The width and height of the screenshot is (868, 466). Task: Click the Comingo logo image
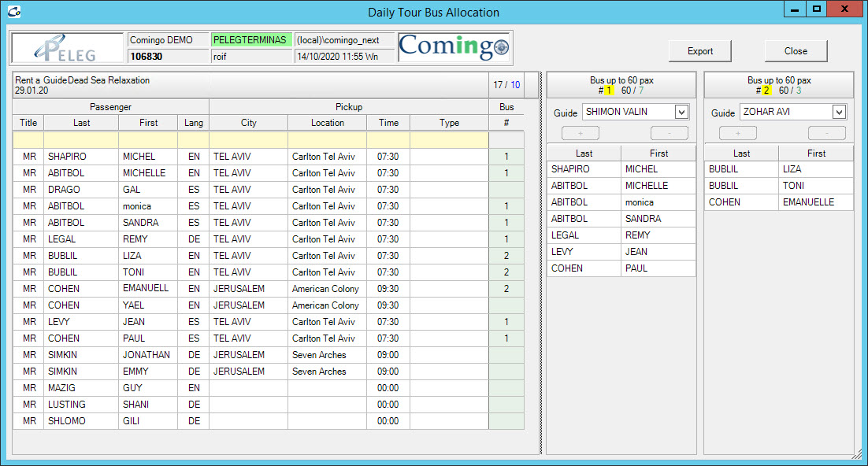pos(454,48)
